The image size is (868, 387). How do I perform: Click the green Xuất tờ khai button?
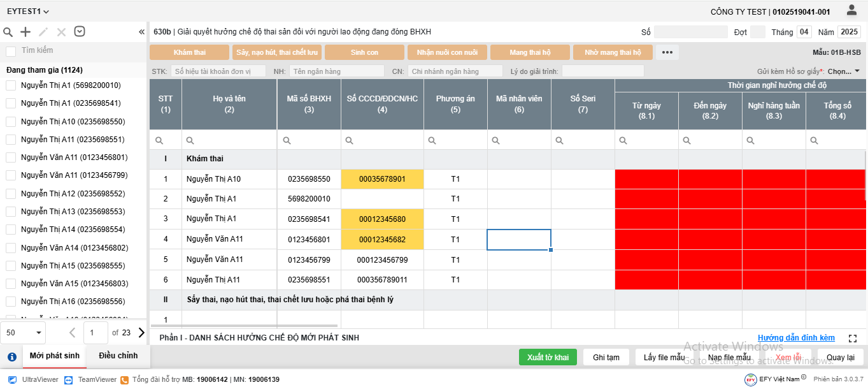(548, 357)
